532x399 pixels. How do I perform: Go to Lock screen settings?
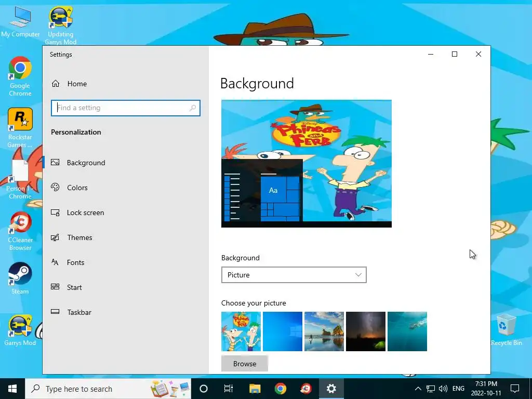click(126, 212)
